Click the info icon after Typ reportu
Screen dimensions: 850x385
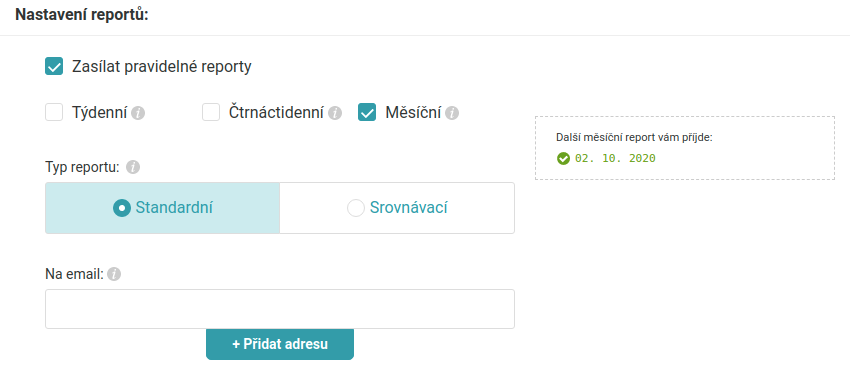133,167
